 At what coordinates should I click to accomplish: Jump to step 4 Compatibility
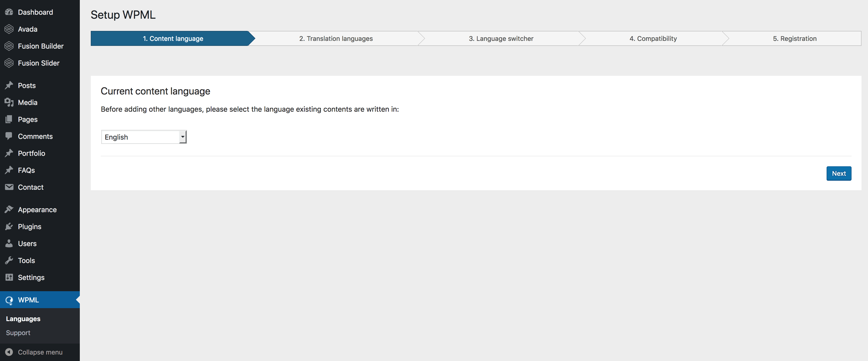coord(653,38)
